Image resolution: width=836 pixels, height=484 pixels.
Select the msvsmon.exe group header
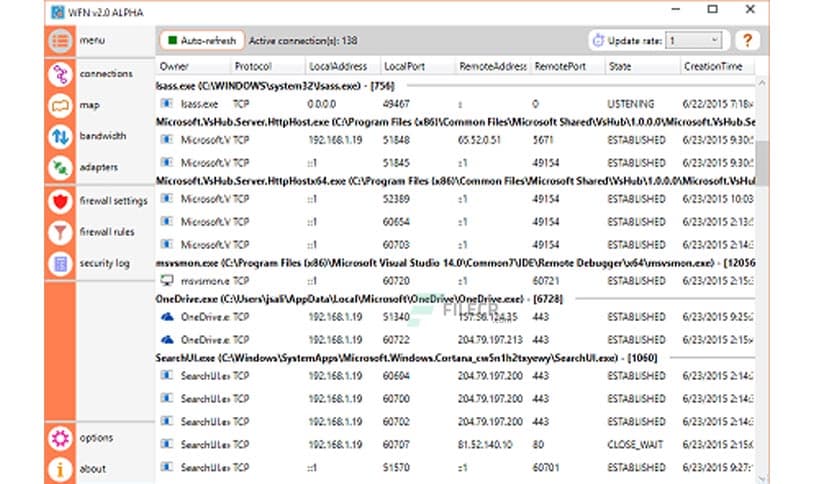tap(455, 263)
